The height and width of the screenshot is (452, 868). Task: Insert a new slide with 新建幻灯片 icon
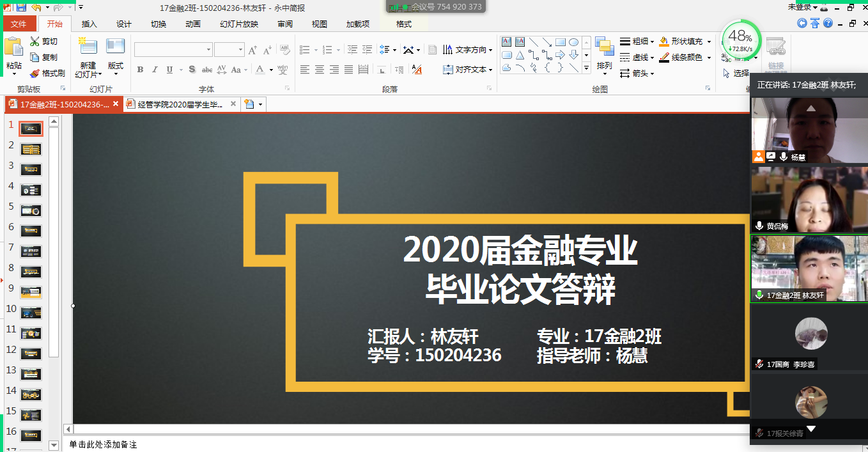[88, 47]
